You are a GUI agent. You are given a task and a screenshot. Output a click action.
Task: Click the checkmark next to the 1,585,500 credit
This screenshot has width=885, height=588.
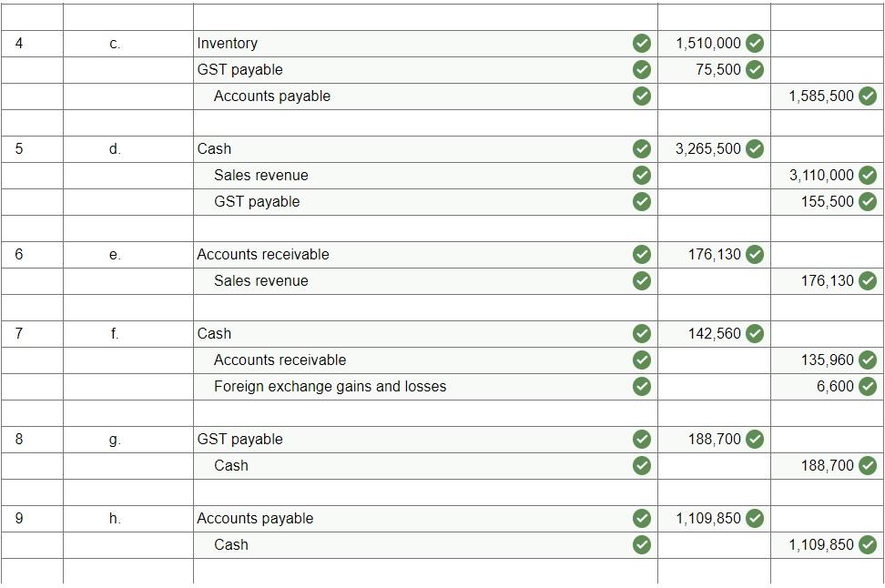click(x=866, y=96)
